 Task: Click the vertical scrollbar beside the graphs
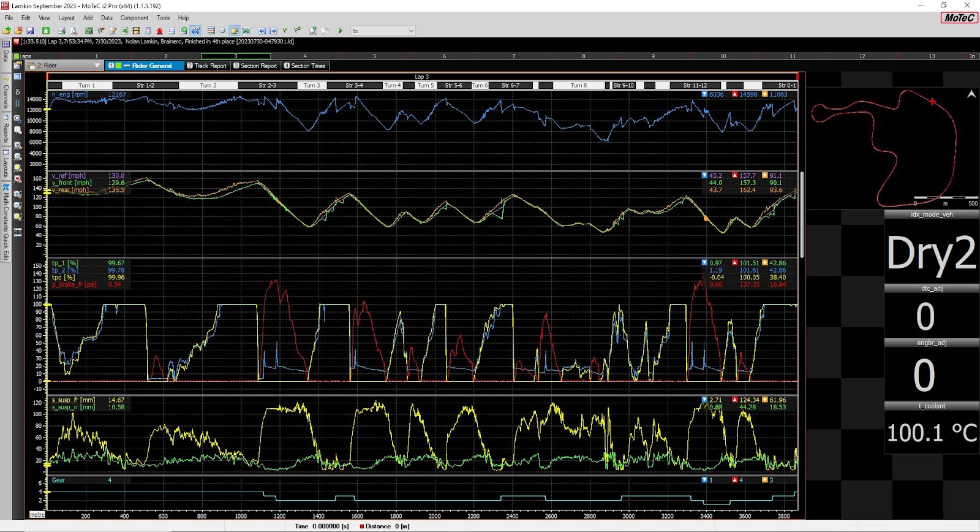pos(802,215)
